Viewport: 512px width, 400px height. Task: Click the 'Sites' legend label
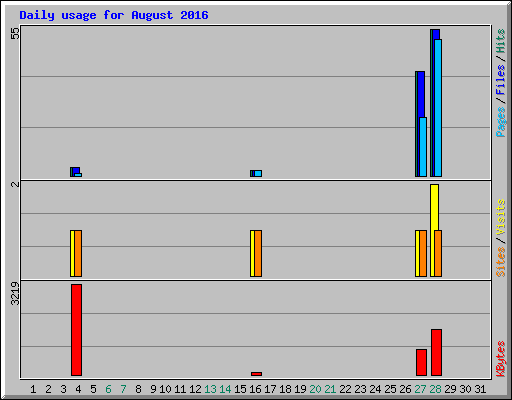(x=500, y=262)
